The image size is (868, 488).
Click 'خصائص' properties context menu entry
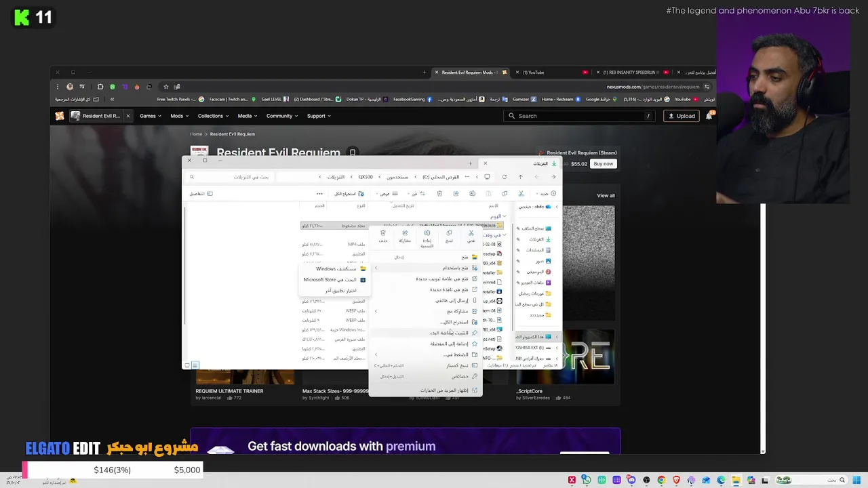(x=426, y=376)
